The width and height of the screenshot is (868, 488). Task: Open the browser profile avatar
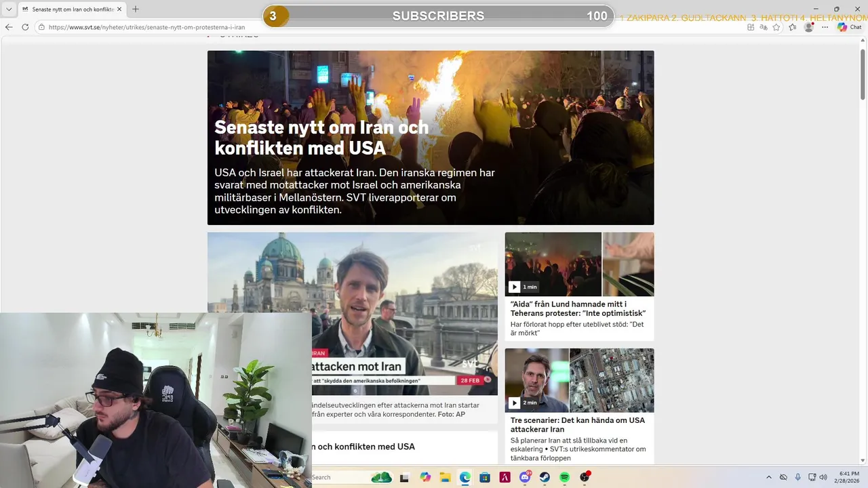tap(809, 27)
